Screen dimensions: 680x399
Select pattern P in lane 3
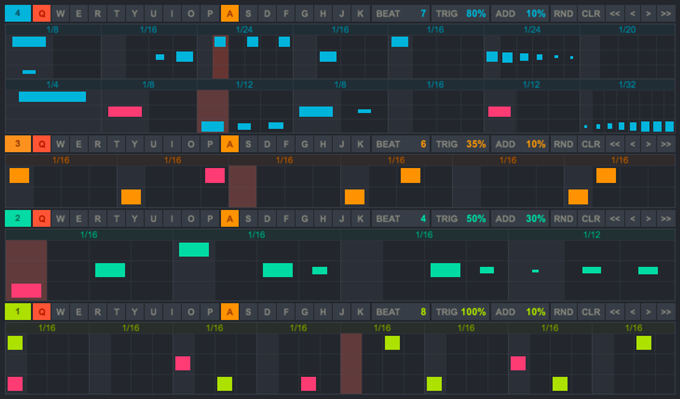pos(210,144)
